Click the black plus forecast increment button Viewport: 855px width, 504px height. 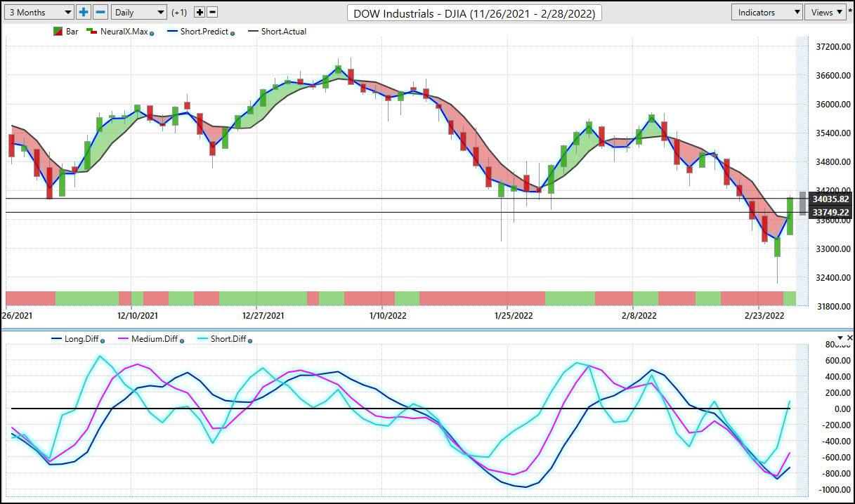click(x=200, y=13)
